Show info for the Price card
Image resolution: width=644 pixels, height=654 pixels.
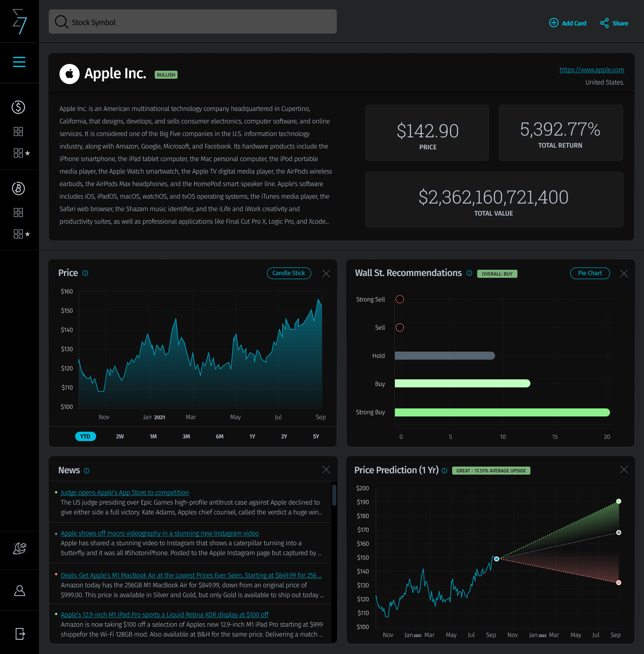(85, 273)
